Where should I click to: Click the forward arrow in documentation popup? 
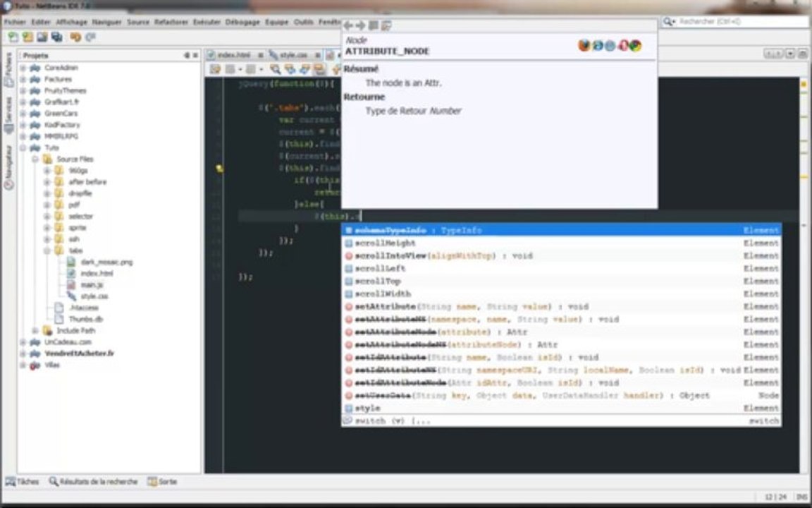pos(360,25)
